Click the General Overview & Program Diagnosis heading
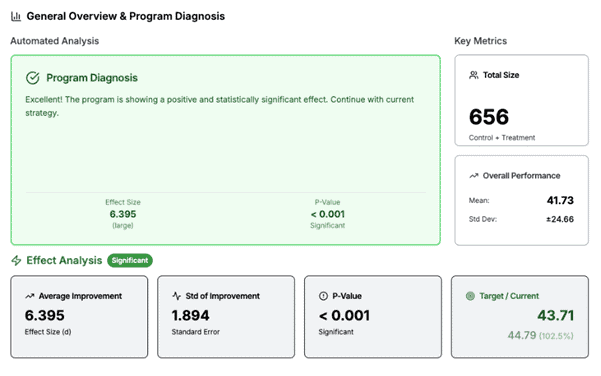Screen dimensions: 601x376 [x=126, y=16]
